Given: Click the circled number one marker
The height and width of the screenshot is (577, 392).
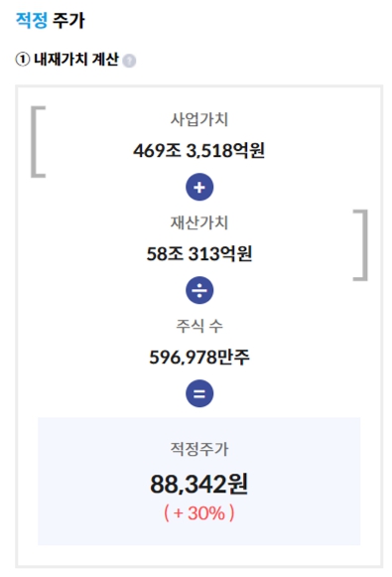Looking at the screenshot, I should click(x=23, y=60).
